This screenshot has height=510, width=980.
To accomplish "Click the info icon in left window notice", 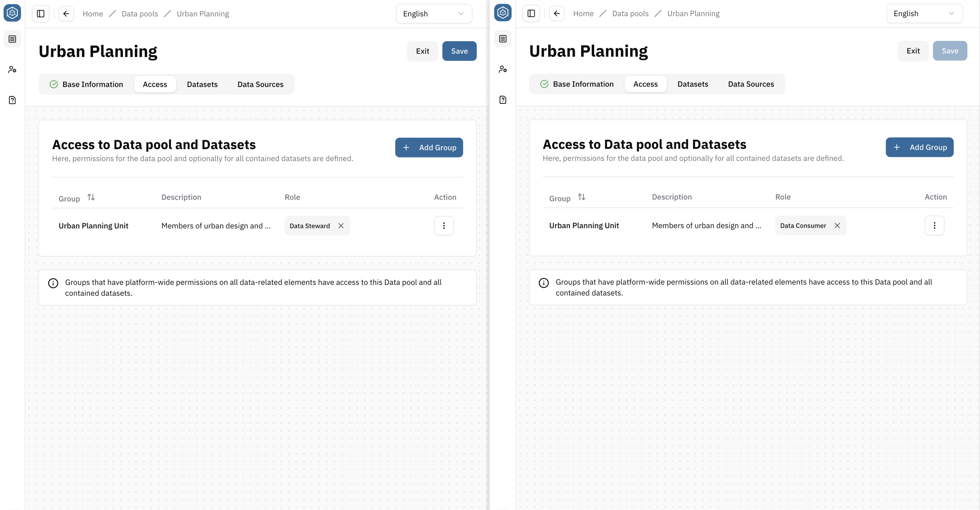I will pos(53,283).
